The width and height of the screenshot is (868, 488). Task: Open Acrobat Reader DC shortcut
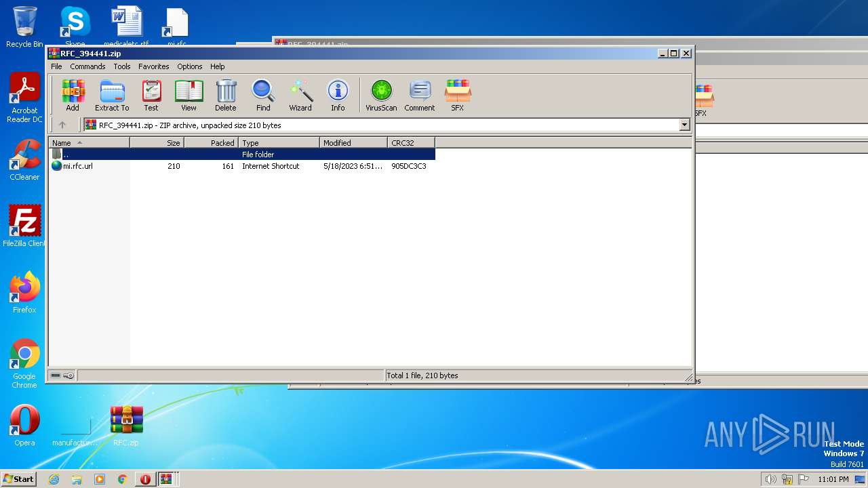[24, 98]
